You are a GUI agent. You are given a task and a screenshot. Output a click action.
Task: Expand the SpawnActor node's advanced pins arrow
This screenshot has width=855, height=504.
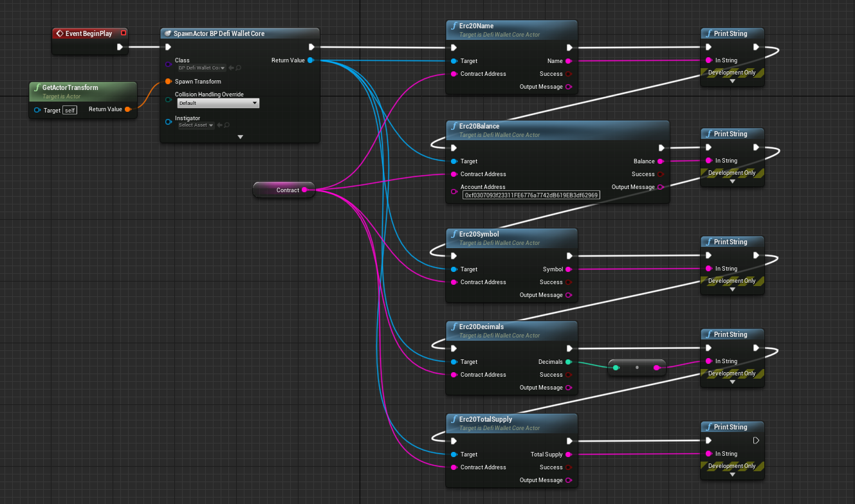pos(240,136)
